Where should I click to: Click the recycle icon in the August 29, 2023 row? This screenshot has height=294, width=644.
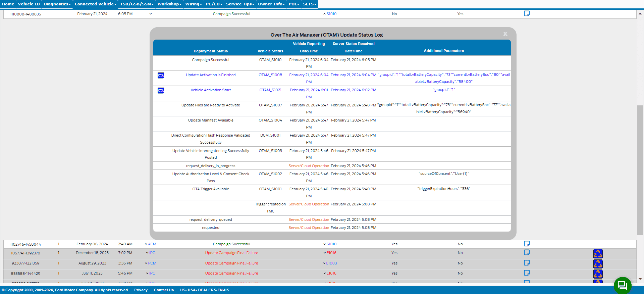[x=598, y=264]
